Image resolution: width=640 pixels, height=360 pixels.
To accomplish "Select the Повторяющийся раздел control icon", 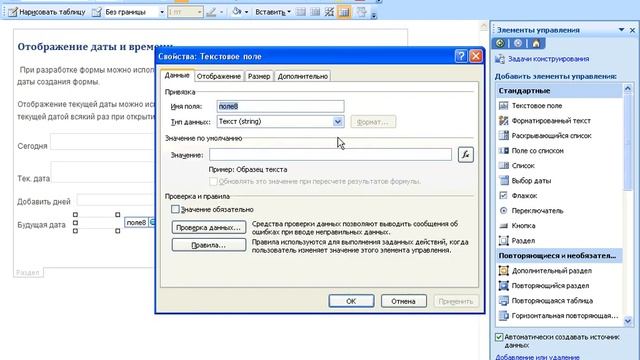I will coord(504,286).
